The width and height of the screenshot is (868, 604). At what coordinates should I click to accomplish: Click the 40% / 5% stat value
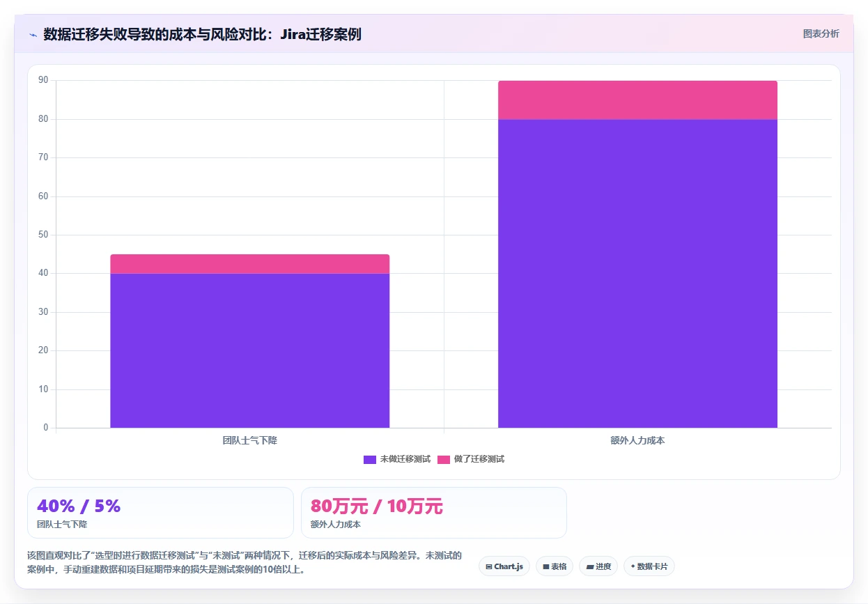(x=79, y=506)
